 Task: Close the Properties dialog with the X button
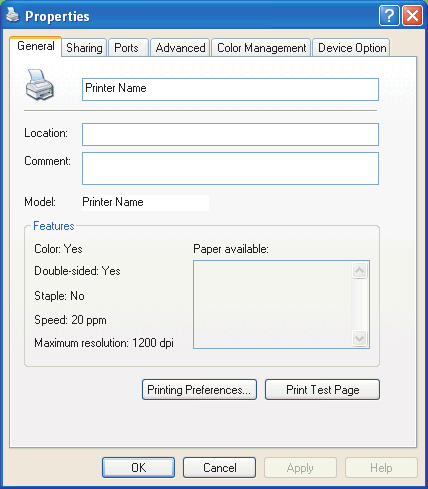[412, 16]
